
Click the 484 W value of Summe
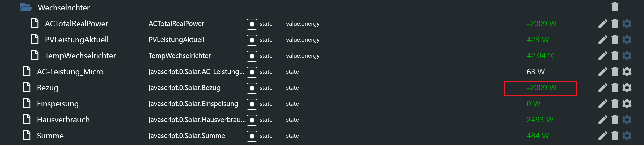click(538, 136)
